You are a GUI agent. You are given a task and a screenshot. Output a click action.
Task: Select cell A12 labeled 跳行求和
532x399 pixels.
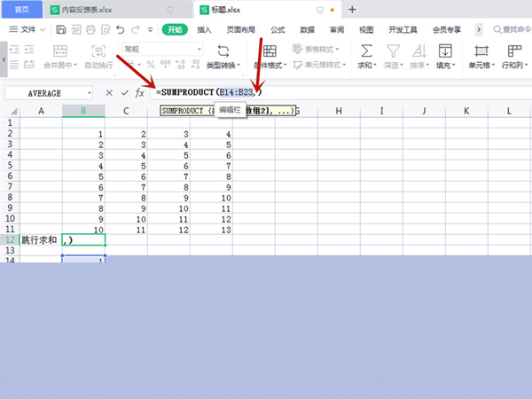41,240
